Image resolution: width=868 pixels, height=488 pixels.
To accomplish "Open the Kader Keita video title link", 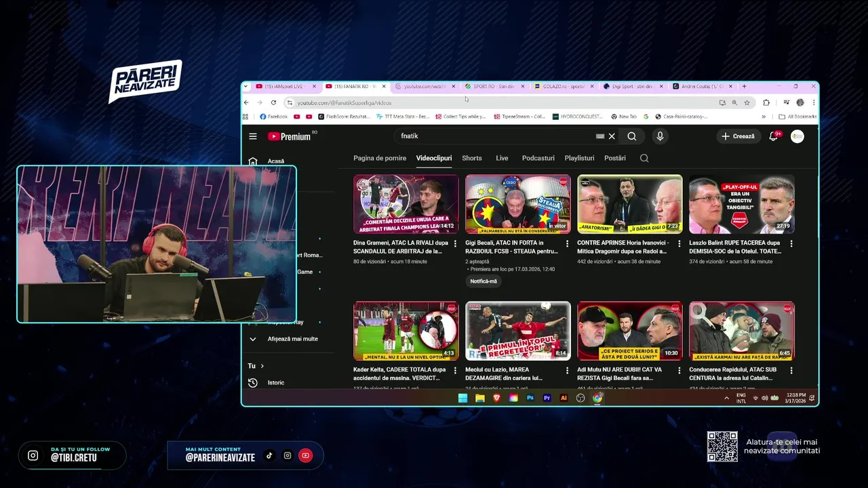I will (x=399, y=374).
